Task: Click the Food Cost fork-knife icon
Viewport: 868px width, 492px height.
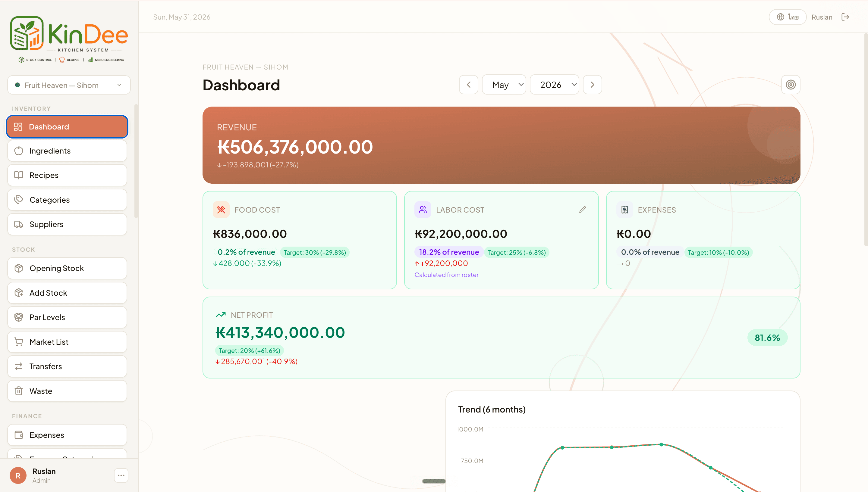Action: [x=221, y=210]
